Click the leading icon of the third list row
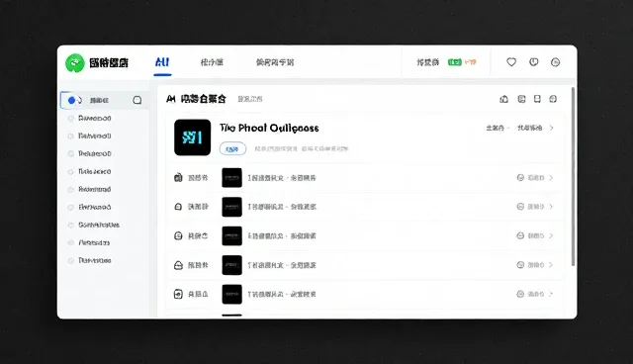 tap(178, 235)
